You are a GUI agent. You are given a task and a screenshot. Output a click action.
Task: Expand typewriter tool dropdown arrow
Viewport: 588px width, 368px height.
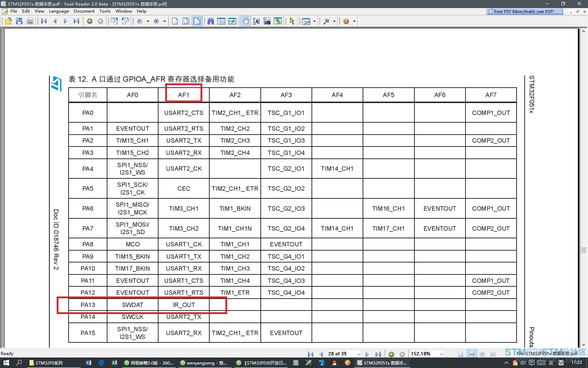(x=314, y=21)
